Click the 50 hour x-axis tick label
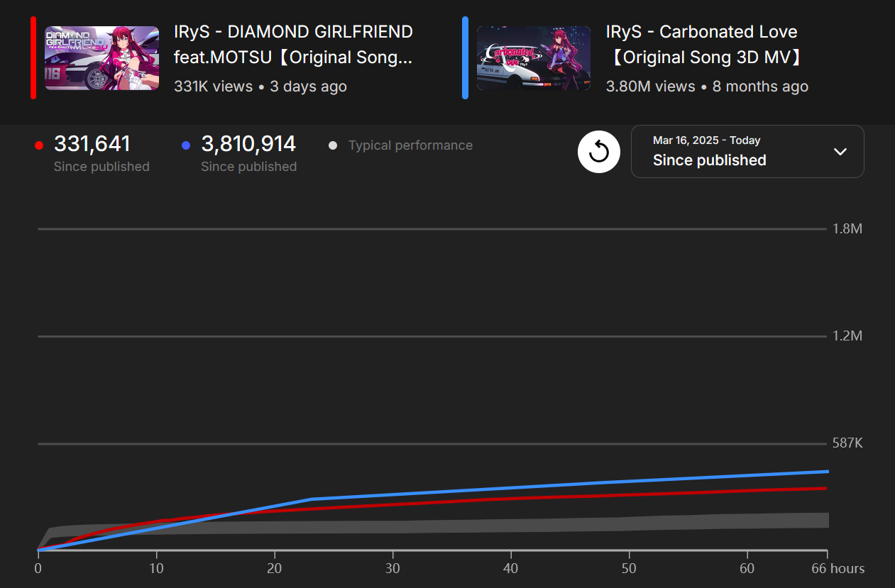895x588 pixels. pos(629,569)
